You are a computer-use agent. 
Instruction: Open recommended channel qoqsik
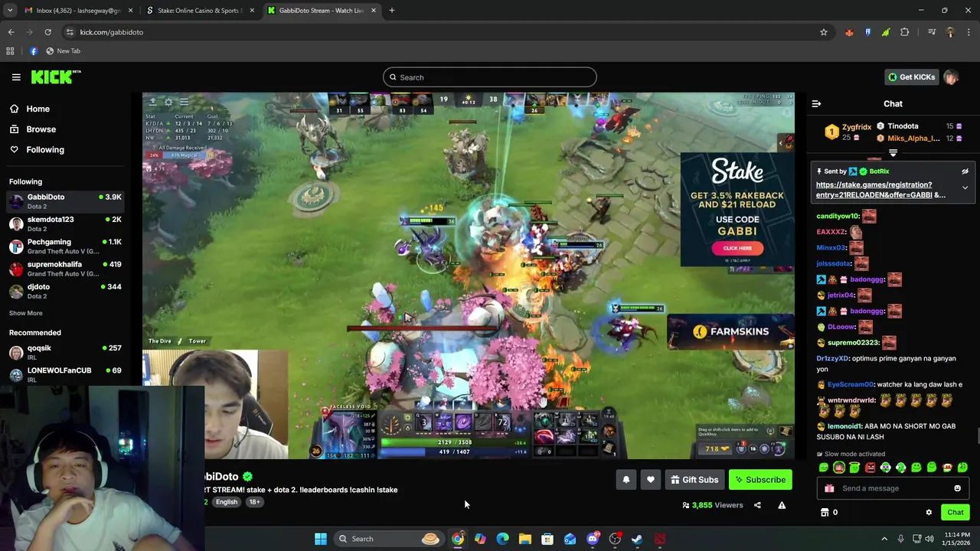coord(66,352)
